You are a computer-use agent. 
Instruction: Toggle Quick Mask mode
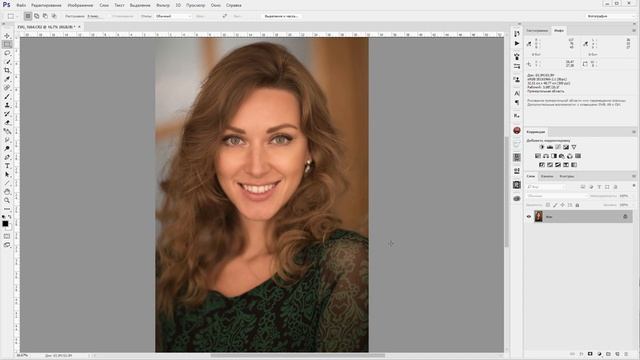(x=7, y=236)
